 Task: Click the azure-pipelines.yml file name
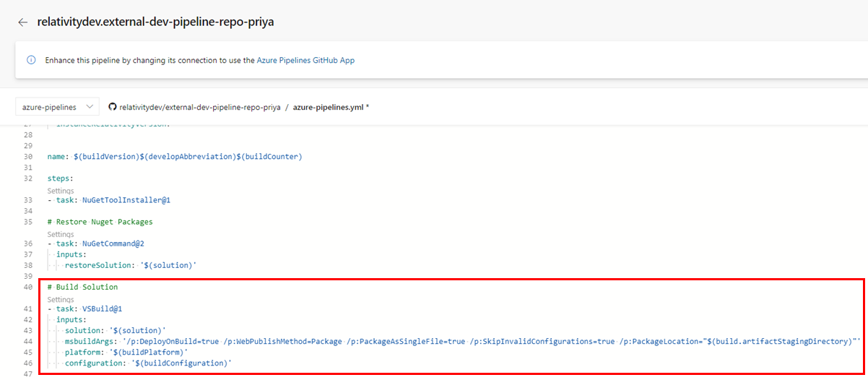(x=329, y=107)
